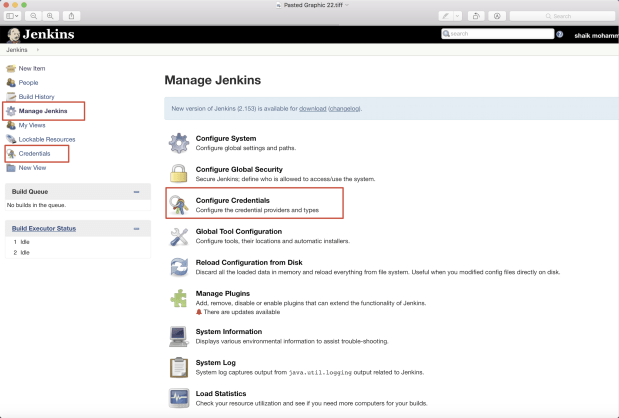Click the shaik mohamm user name link
Screen dimensions: 619x418
point(596,36)
